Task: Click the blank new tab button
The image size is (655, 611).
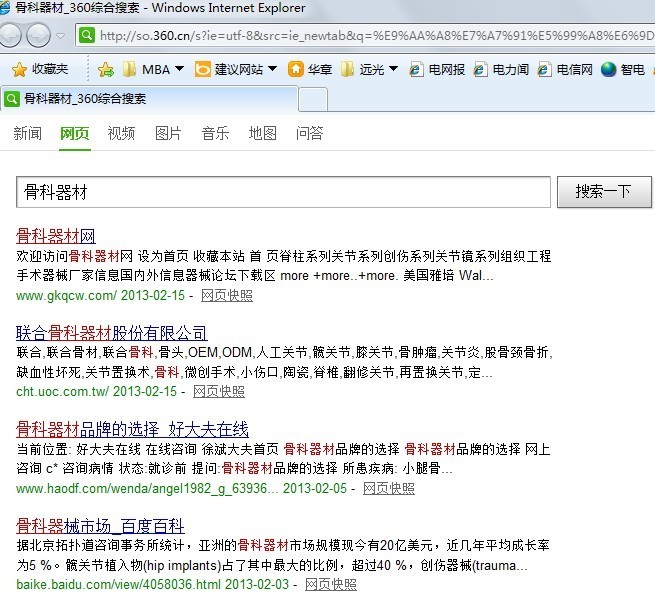Action: tap(313, 99)
